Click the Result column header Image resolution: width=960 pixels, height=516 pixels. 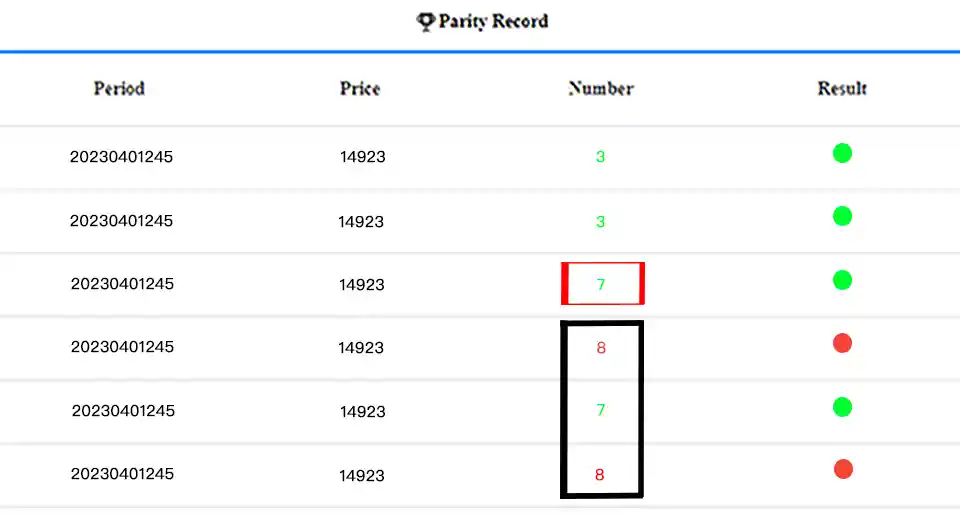(x=842, y=88)
